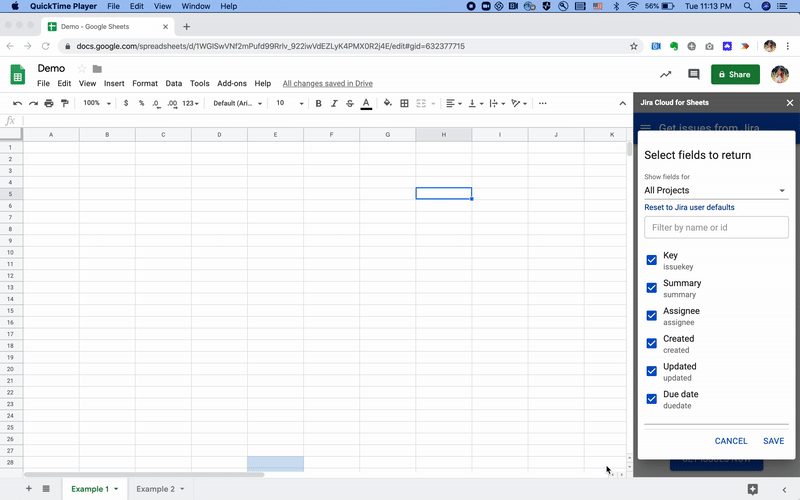The image size is (800, 500).
Task: Uncheck the Key field checkbox
Action: 652,260
